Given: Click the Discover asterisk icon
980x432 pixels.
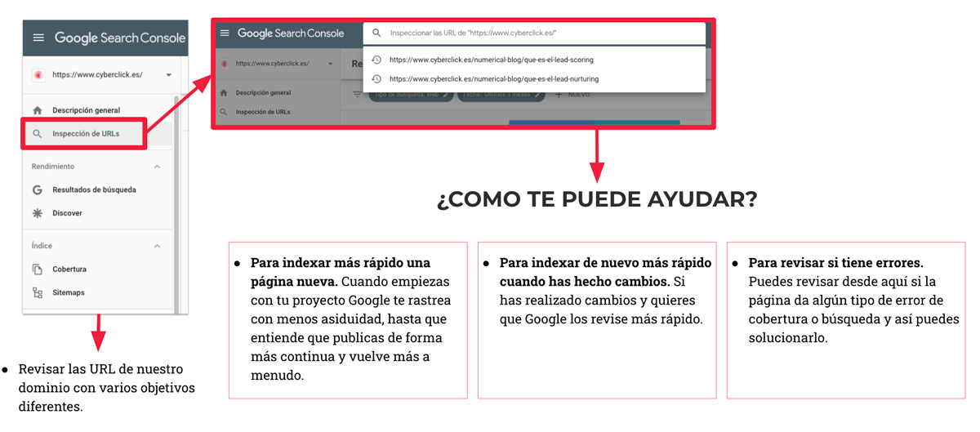Looking at the screenshot, I should point(37,213).
